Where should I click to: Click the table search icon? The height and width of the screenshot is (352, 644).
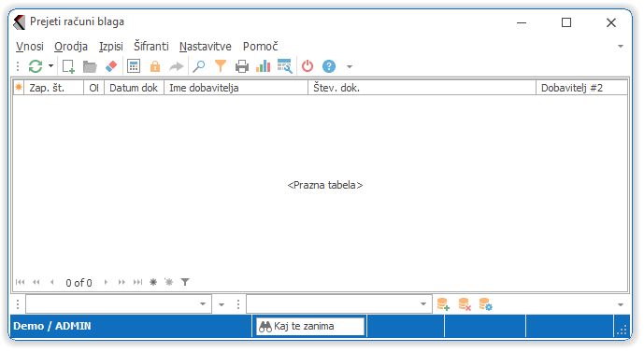point(285,66)
